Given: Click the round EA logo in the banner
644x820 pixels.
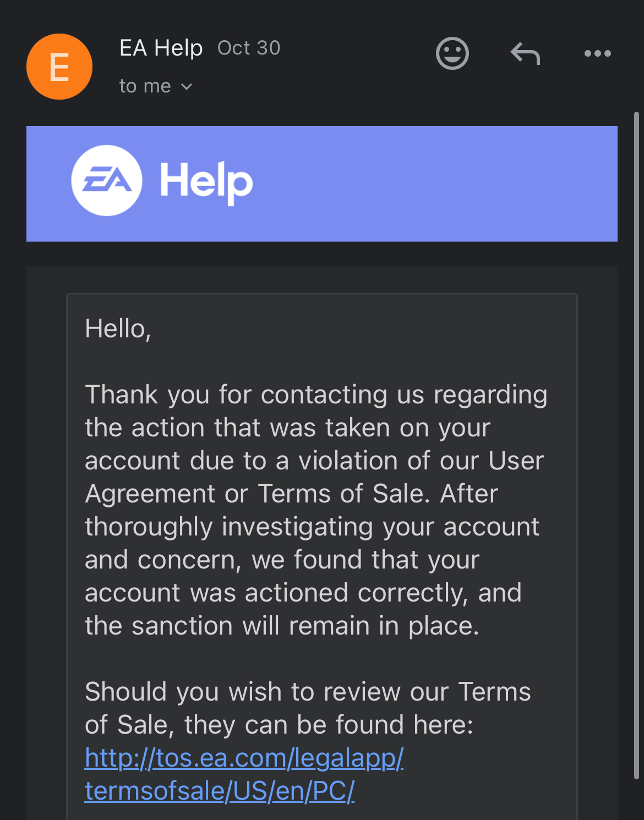Looking at the screenshot, I should click(x=107, y=181).
